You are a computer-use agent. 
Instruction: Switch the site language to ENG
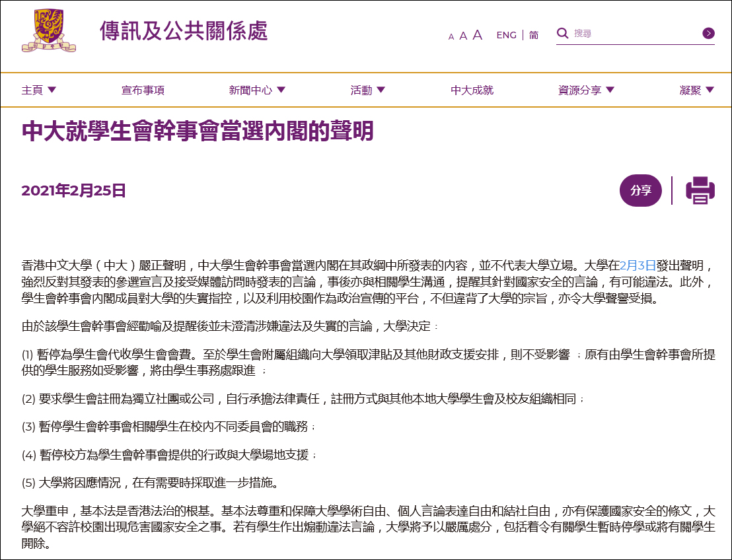[506, 35]
